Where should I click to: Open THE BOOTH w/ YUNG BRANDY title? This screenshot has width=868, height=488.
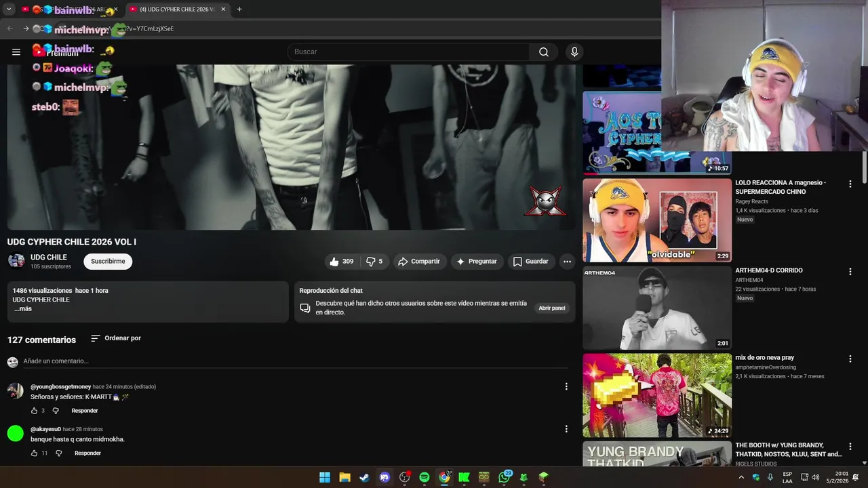(789, 449)
